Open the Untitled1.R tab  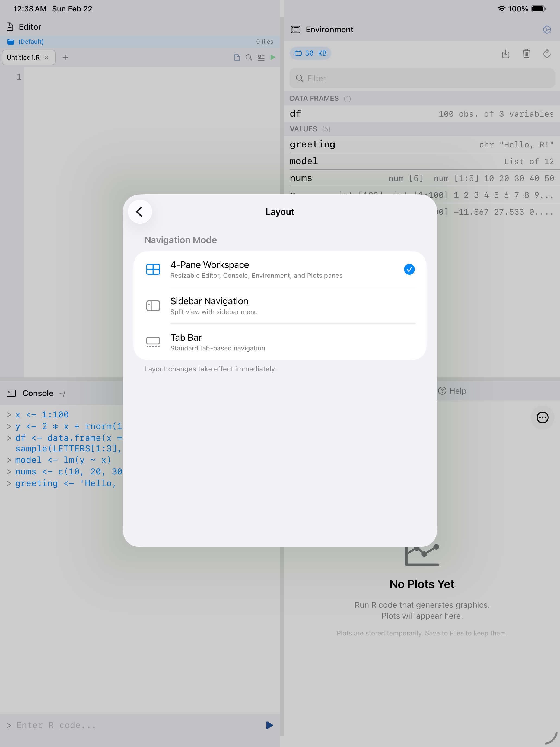click(x=24, y=57)
